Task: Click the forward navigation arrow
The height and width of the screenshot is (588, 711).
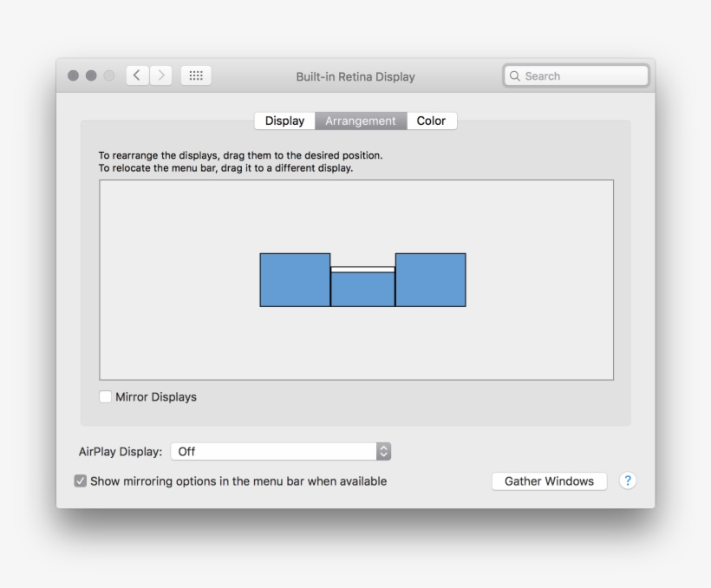Action: 161,75
